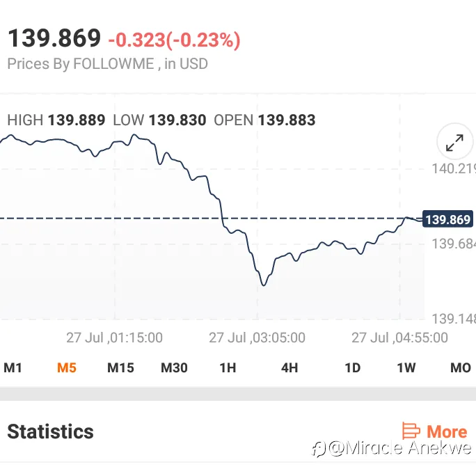This screenshot has height=476, width=476.
Task: Click the large 139.869 price header
Action: click(x=54, y=38)
